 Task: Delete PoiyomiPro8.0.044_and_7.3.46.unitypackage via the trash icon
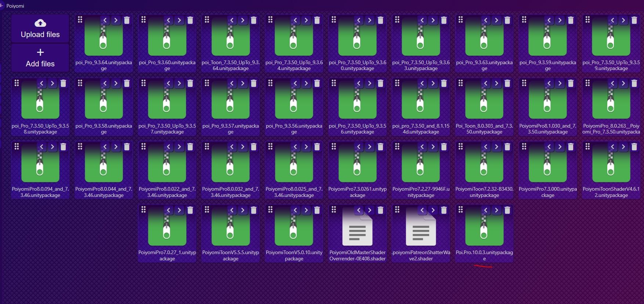[x=127, y=147]
